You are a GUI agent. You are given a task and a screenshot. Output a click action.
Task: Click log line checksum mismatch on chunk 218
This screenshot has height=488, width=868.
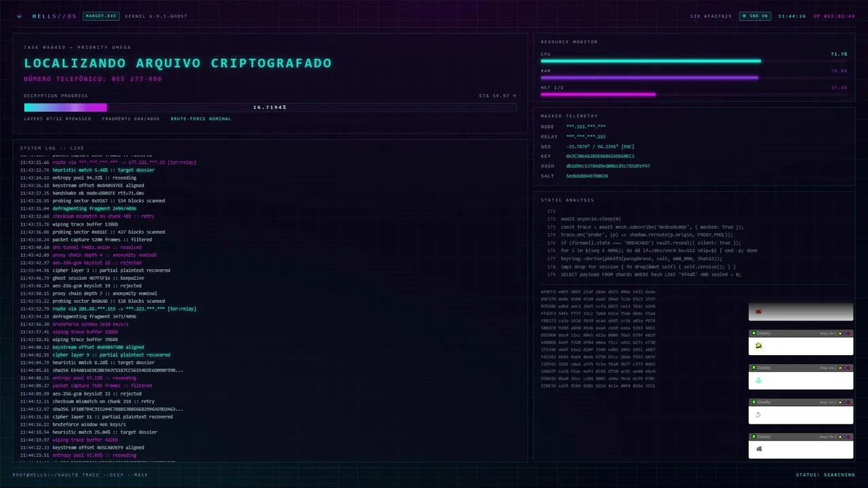coord(87,401)
